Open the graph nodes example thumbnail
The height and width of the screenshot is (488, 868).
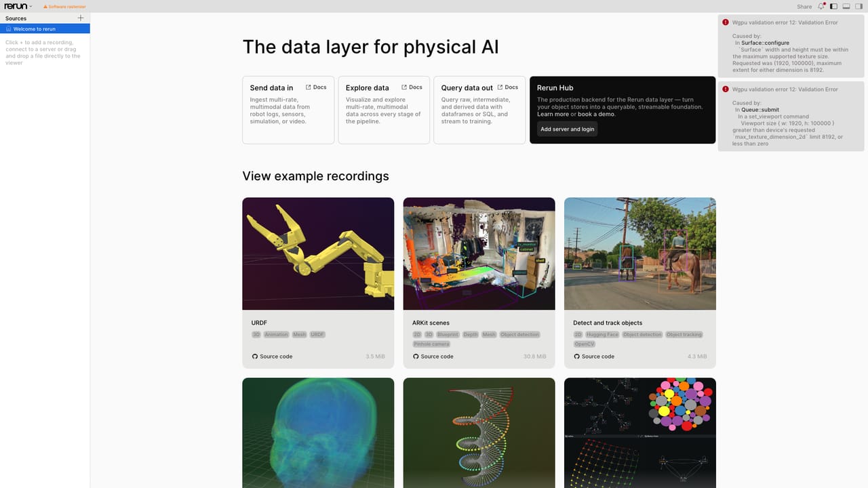(x=640, y=432)
